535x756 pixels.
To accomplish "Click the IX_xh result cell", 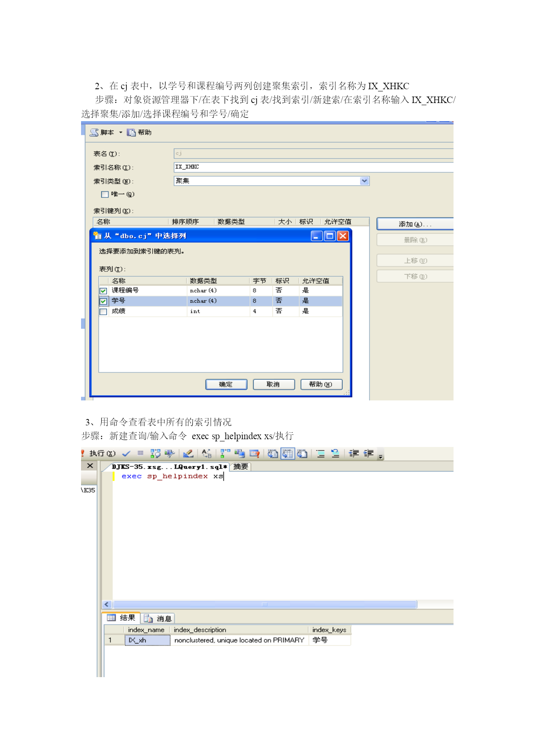I will click(x=147, y=640).
